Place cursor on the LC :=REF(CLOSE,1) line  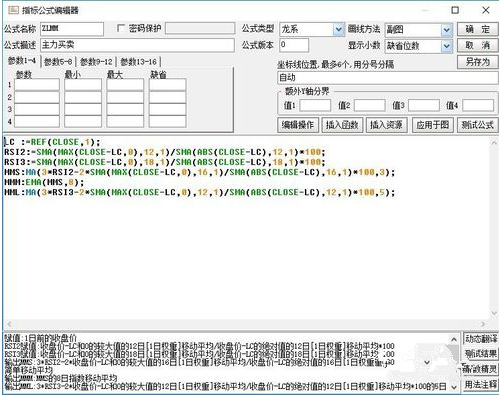tap(52, 142)
